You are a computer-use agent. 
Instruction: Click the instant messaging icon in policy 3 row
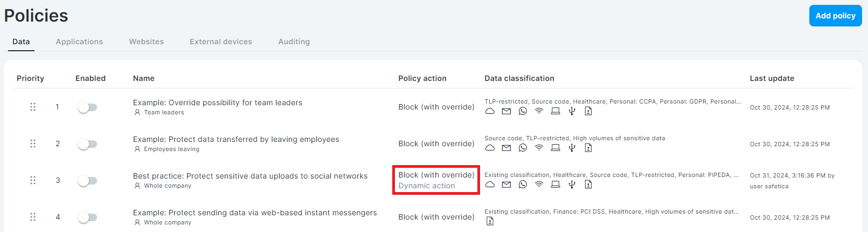click(x=523, y=185)
